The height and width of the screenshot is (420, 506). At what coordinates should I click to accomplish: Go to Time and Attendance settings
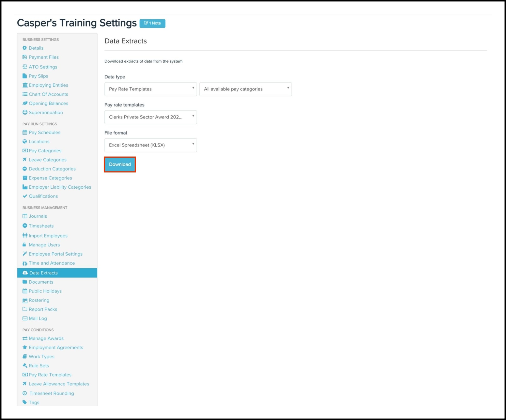point(52,263)
